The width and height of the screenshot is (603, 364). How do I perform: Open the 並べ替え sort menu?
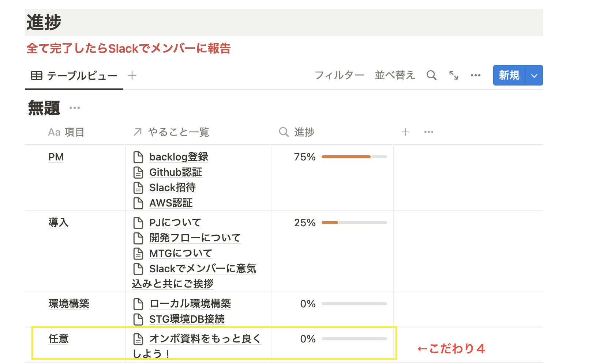(395, 75)
